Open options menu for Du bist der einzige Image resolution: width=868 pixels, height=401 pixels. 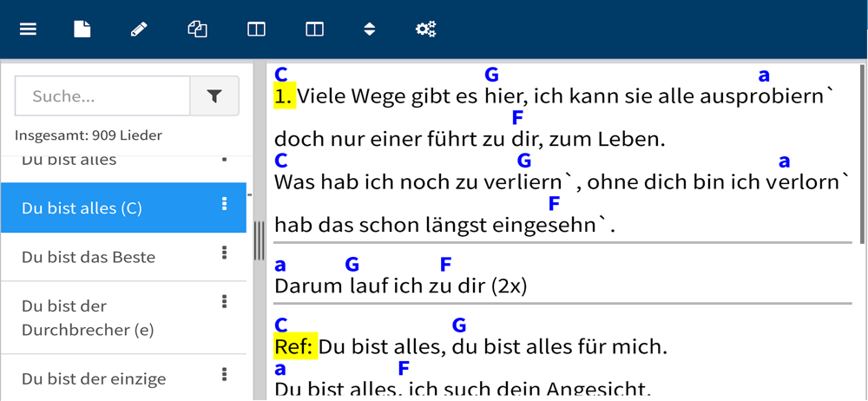tap(224, 374)
